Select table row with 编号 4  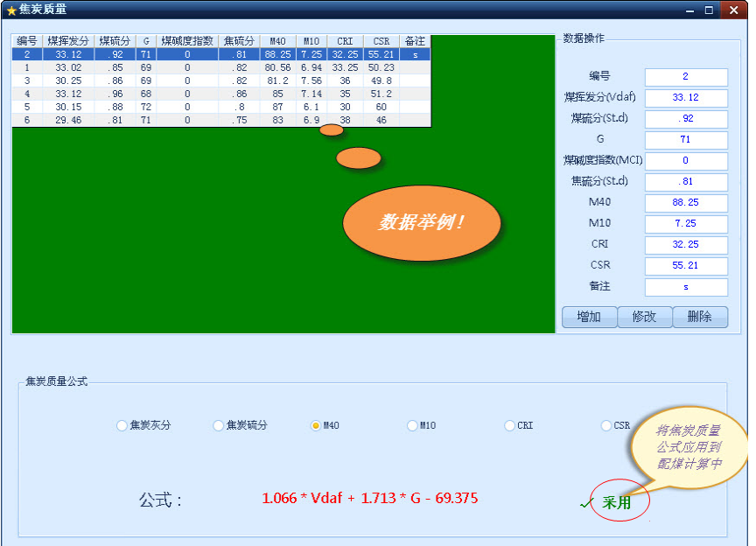click(x=221, y=94)
